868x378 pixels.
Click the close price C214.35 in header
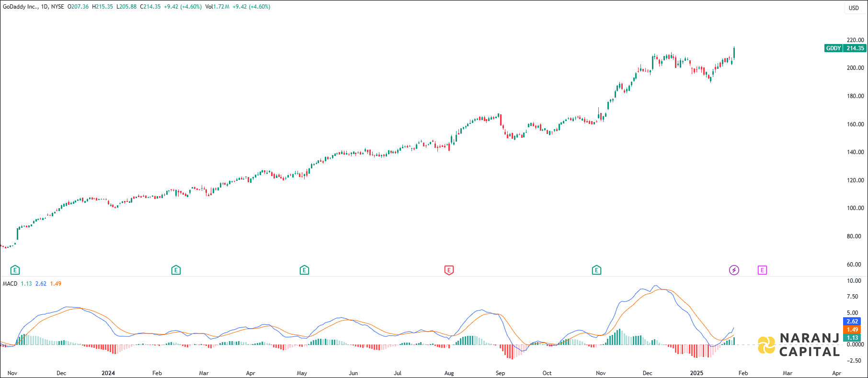[x=150, y=7]
